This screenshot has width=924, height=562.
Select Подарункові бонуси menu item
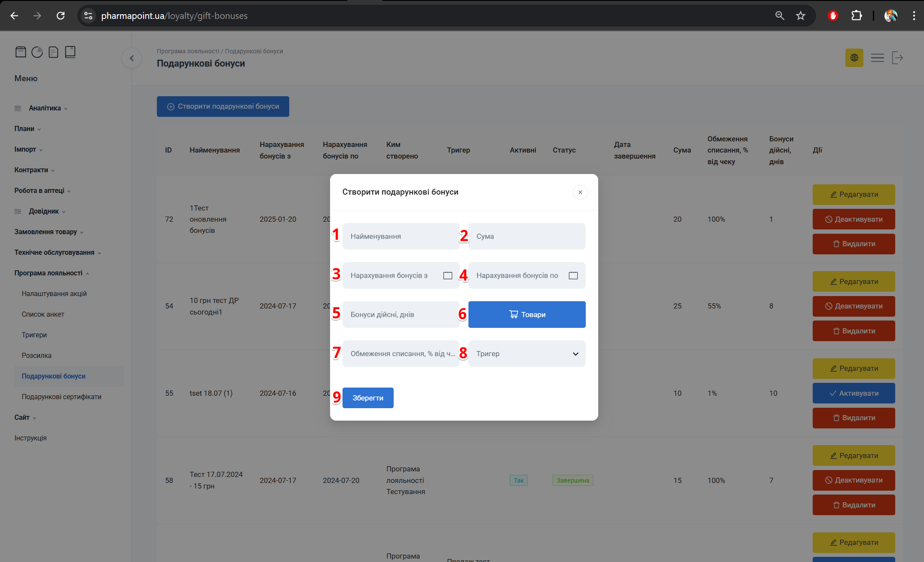coord(69,376)
